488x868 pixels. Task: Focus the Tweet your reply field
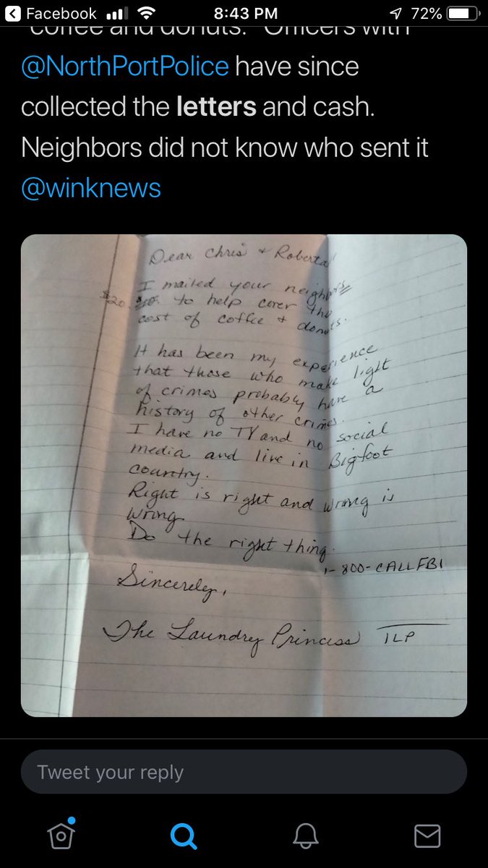(244, 772)
